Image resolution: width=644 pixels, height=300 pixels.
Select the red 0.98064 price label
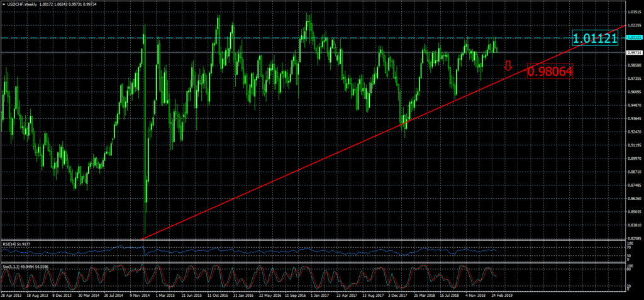550,71
